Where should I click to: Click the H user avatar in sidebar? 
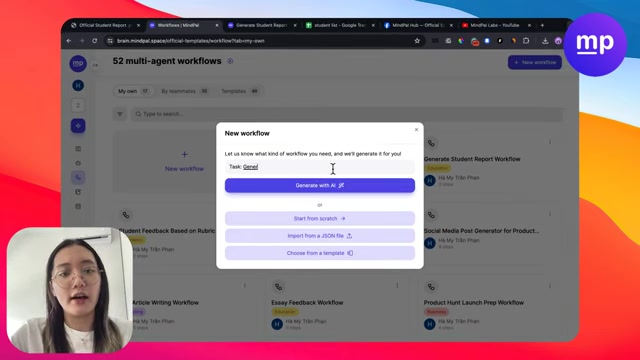point(78,85)
